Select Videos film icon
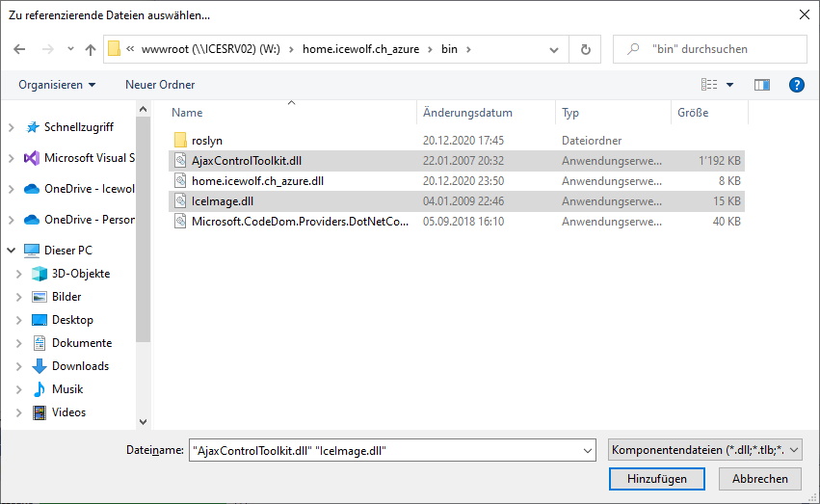The width and height of the screenshot is (820, 504). 40,412
